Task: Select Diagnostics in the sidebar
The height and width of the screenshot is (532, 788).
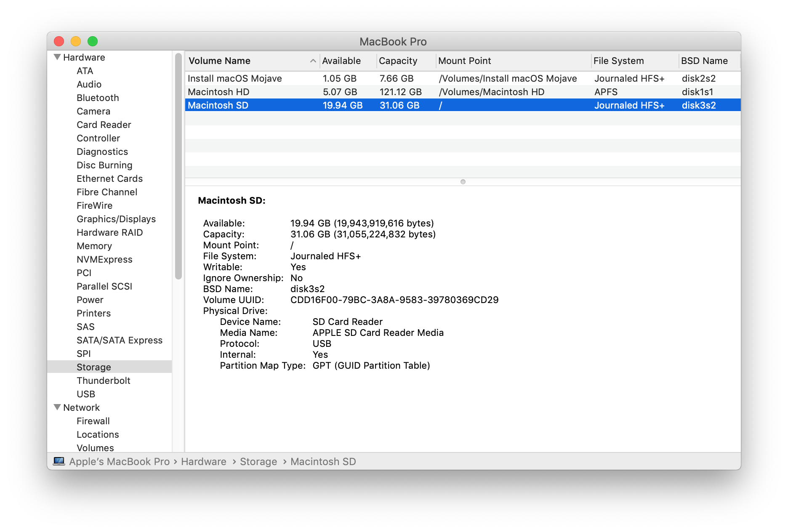Action: (102, 152)
